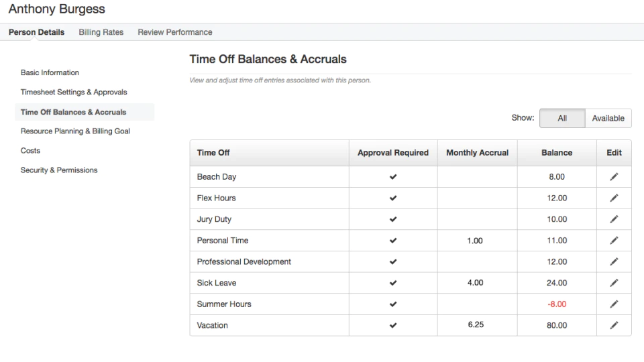Click the pencil icon for Professional Development
The width and height of the screenshot is (644, 362).
pos(614,262)
